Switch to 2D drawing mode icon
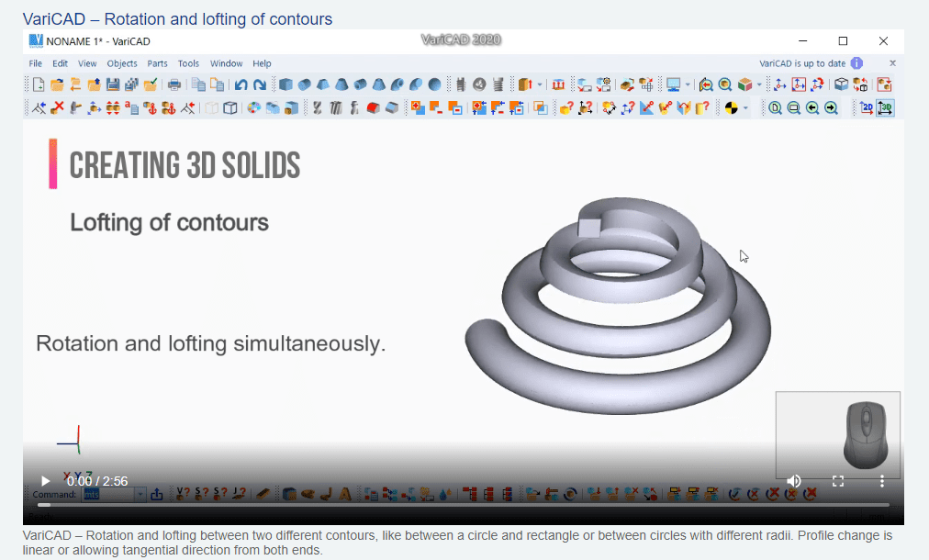This screenshot has width=929, height=560. (x=867, y=107)
